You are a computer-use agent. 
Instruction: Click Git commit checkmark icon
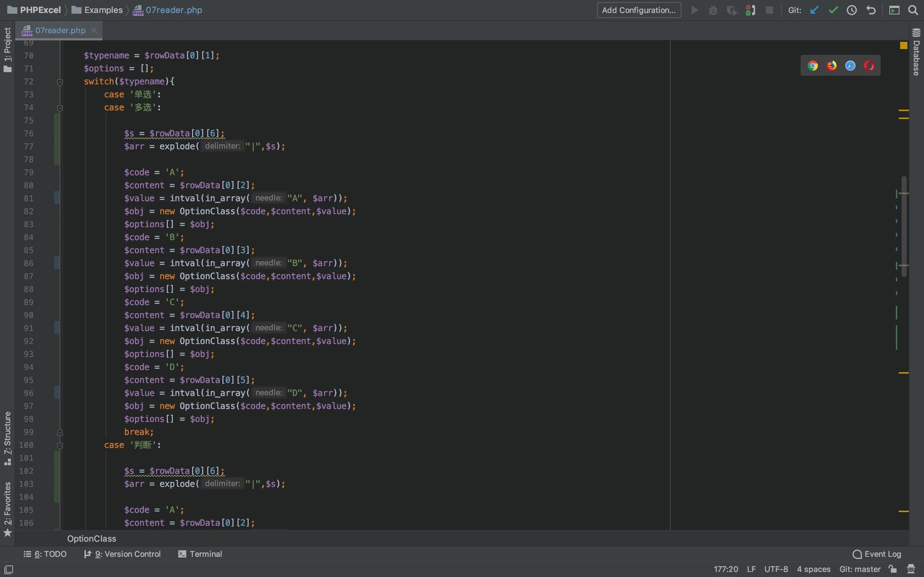point(833,10)
